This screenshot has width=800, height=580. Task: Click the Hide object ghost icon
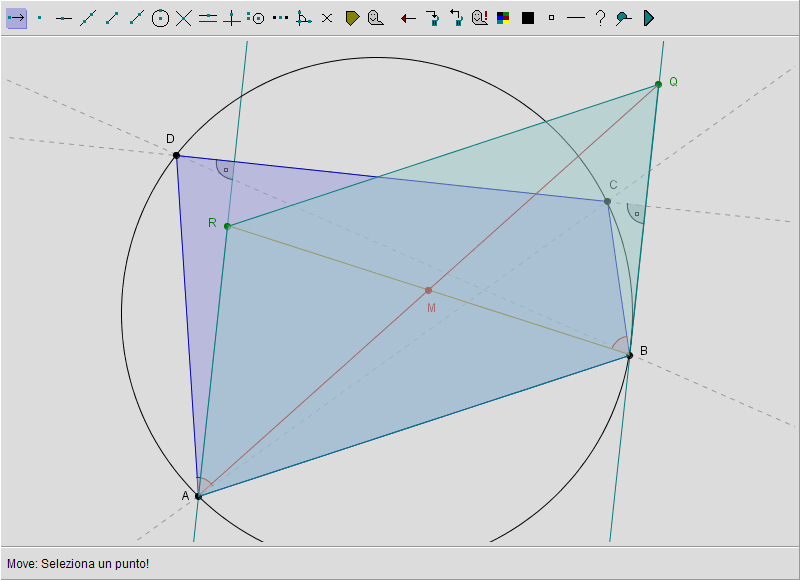[376, 18]
